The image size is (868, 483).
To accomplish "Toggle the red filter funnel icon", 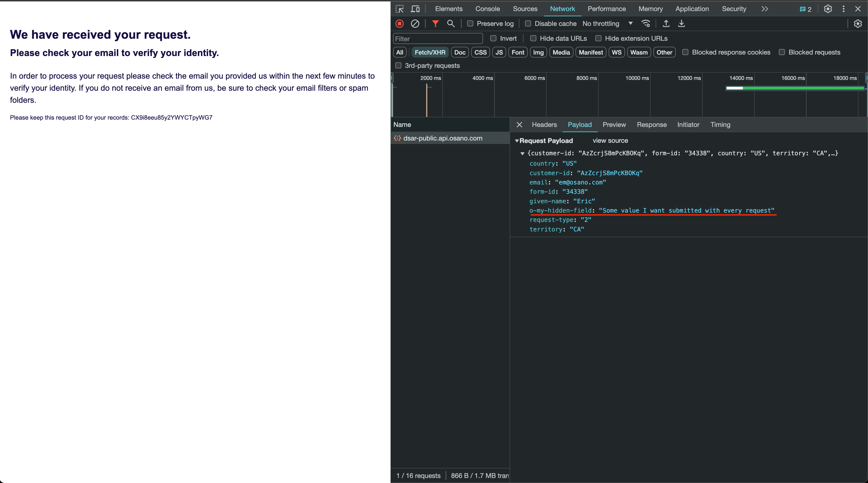I will pos(435,24).
